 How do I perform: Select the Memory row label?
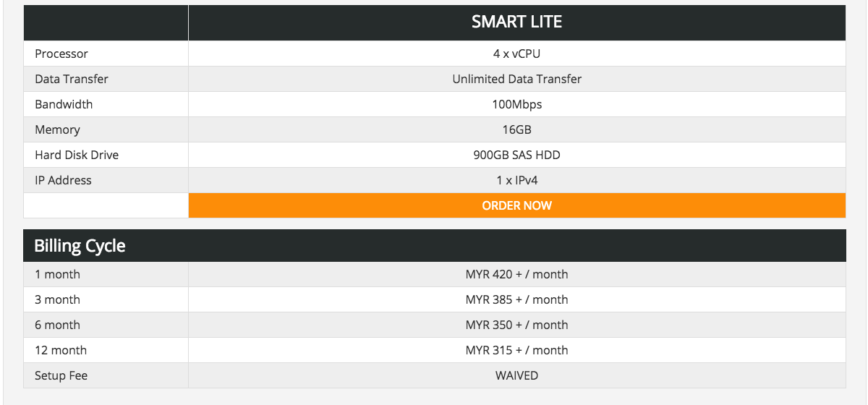[x=57, y=129]
